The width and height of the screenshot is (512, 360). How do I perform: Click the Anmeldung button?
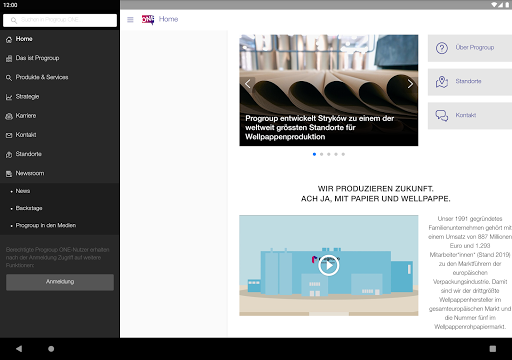pos(60,282)
